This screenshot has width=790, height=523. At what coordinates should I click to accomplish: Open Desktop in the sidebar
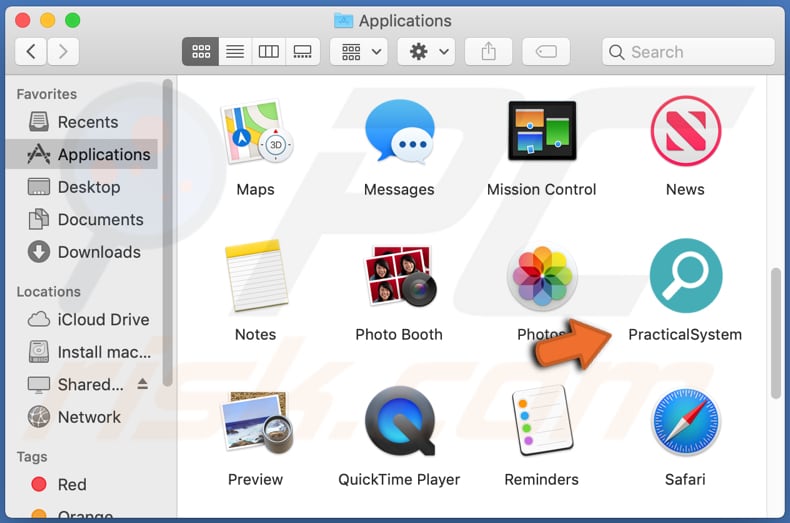[x=82, y=187]
